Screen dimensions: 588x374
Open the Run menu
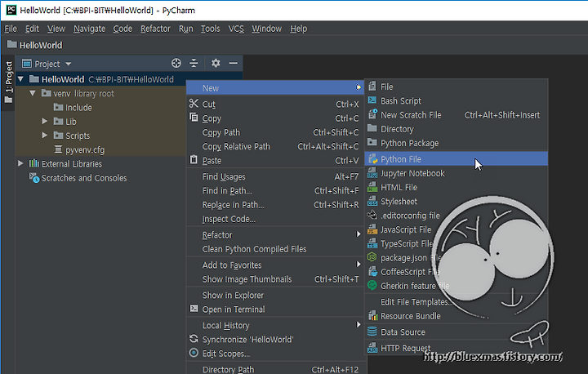185,29
